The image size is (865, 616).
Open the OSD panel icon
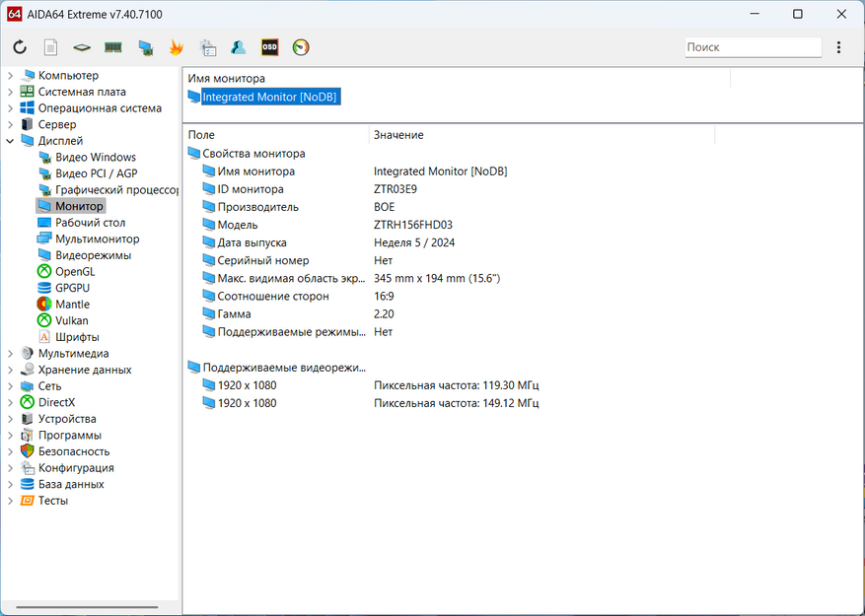269,47
